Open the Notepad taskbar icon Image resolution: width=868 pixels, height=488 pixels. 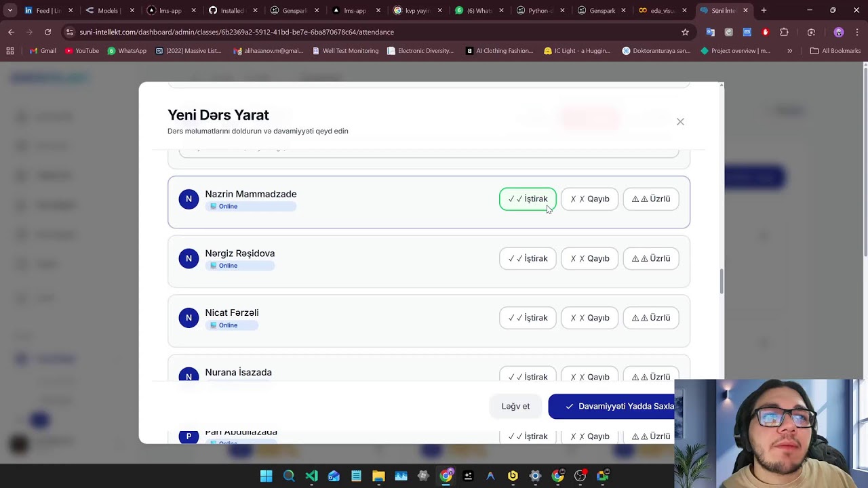pos(356,476)
